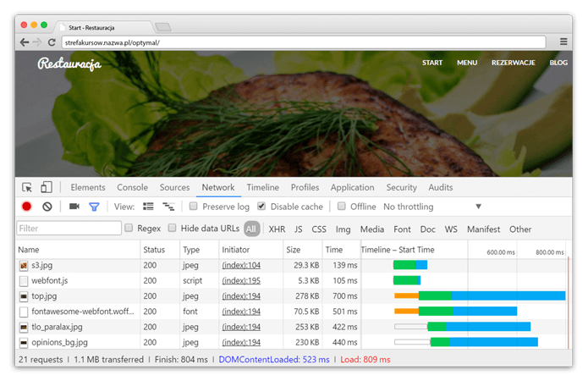The image size is (588, 392).
Task: Uncheck the Disable cache checkbox
Action: [x=261, y=207]
